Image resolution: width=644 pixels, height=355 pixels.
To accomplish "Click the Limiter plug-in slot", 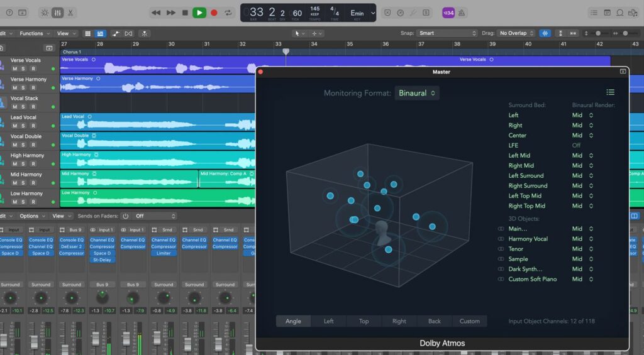I will tap(164, 253).
